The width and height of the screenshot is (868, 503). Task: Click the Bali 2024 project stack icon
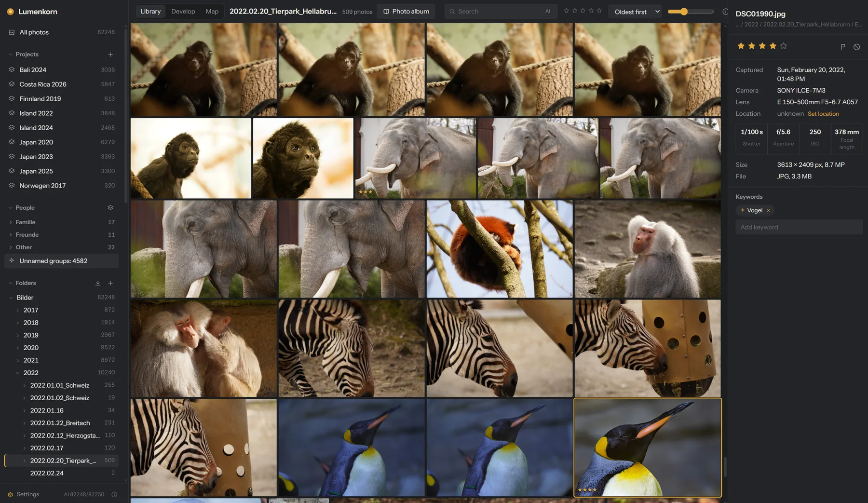12,69
